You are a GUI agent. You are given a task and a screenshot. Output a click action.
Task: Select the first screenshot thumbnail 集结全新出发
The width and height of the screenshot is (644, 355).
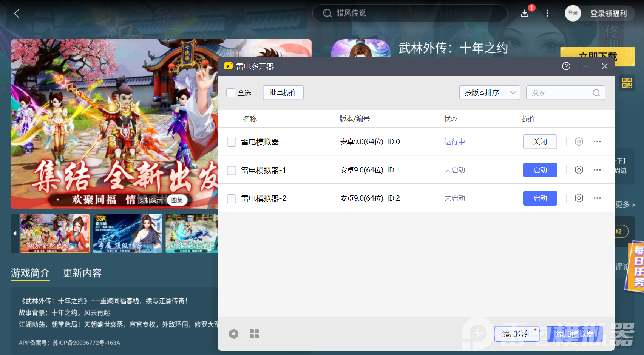(55, 234)
